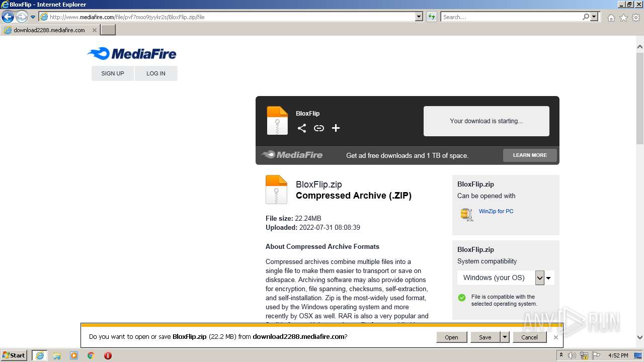The height and width of the screenshot is (362, 644).
Task: Click the green compatibility checkmark icon
Action: point(462,298)
